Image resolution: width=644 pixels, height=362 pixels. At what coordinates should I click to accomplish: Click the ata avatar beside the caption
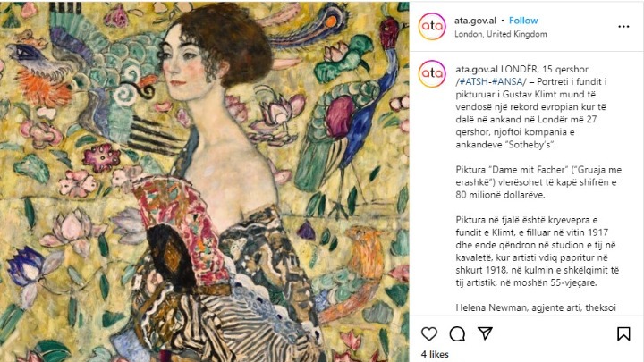432,74
